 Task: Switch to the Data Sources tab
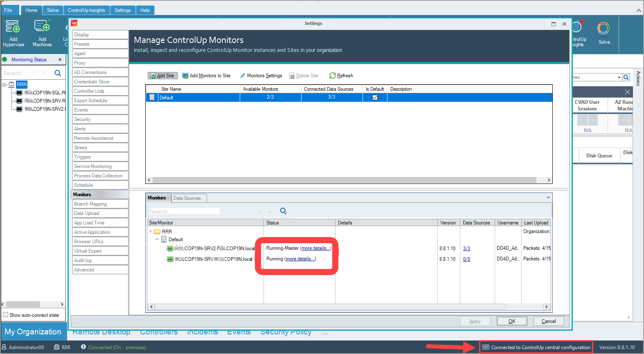point(187,198)
